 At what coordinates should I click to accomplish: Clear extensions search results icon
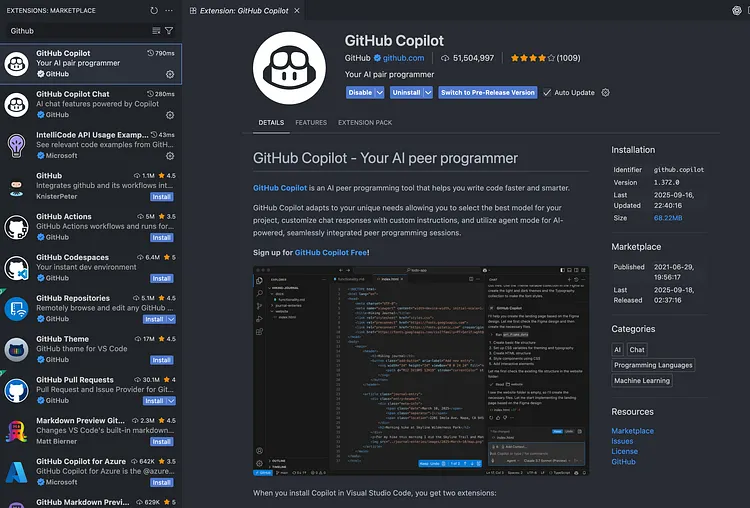[x=156, y=31]
